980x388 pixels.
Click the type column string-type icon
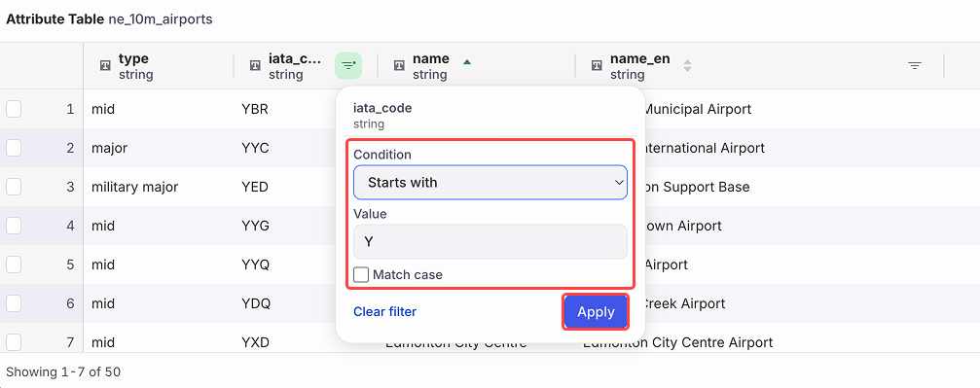[105, 65]
